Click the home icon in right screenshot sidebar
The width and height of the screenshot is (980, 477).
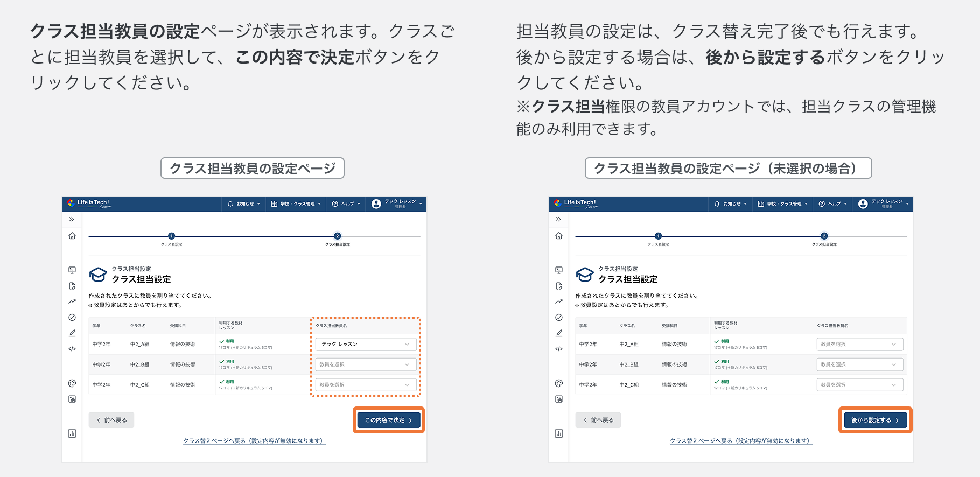tap(559, 236)
